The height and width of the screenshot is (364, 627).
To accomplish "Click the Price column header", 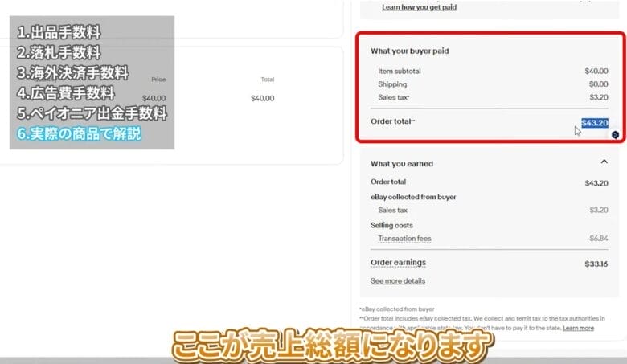I will tap(158, 80).
